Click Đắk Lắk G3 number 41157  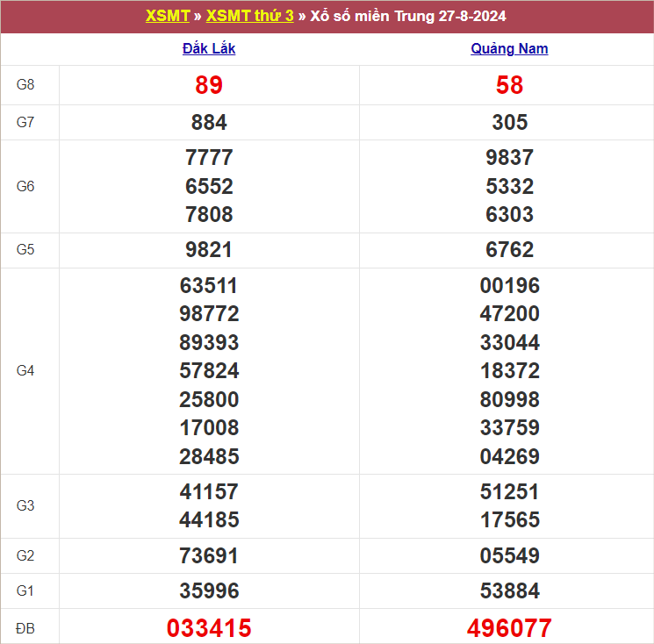209,492
